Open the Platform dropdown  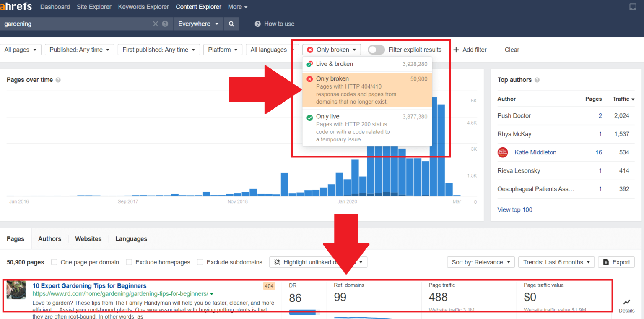point(223,50)
